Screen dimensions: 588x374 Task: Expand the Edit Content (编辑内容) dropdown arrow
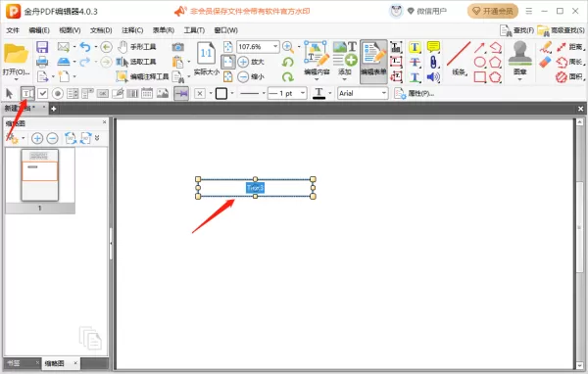(x=317, y=79)
